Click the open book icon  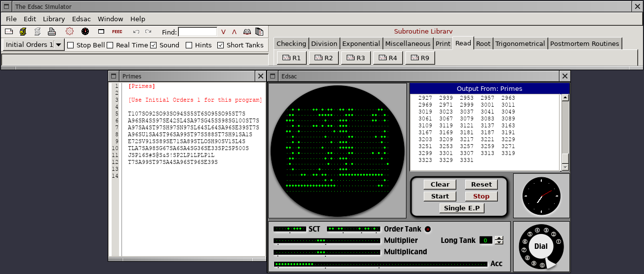247,32
